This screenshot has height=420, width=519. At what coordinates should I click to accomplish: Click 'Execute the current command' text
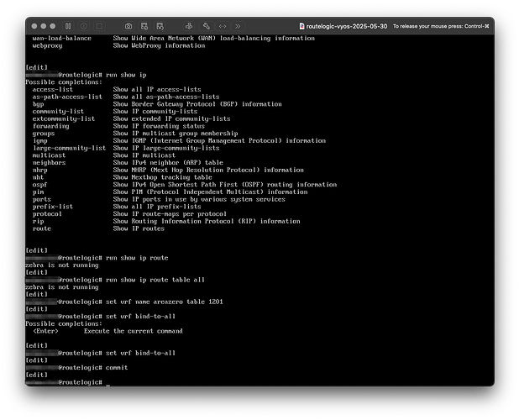coord(133,331)
